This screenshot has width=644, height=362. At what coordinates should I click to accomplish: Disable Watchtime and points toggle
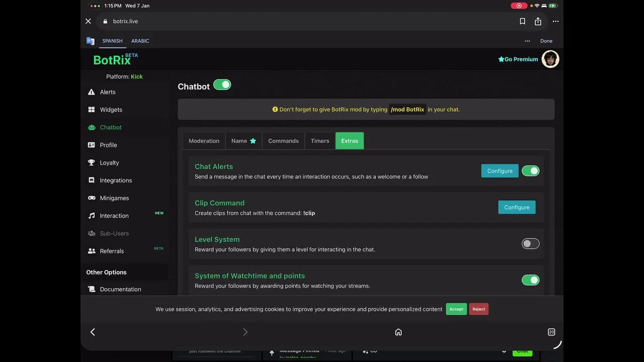tap(530, 280)
